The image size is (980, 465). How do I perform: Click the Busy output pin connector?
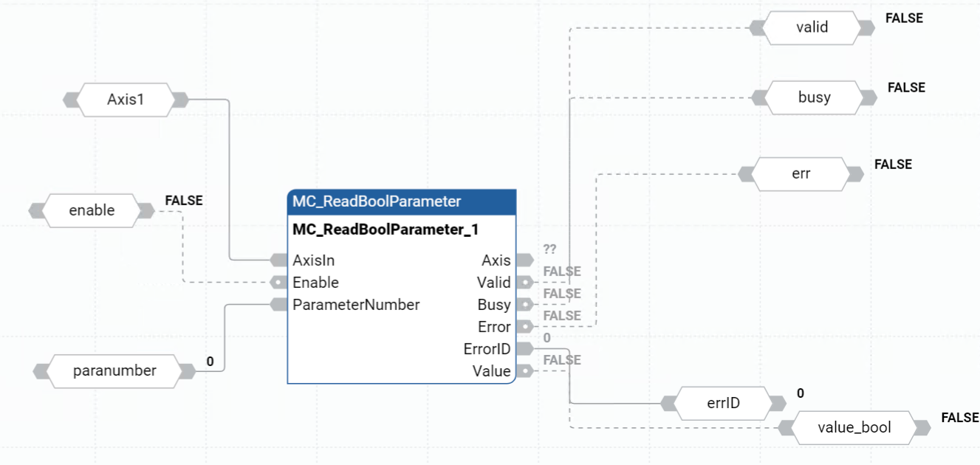(x=524, y=304)
